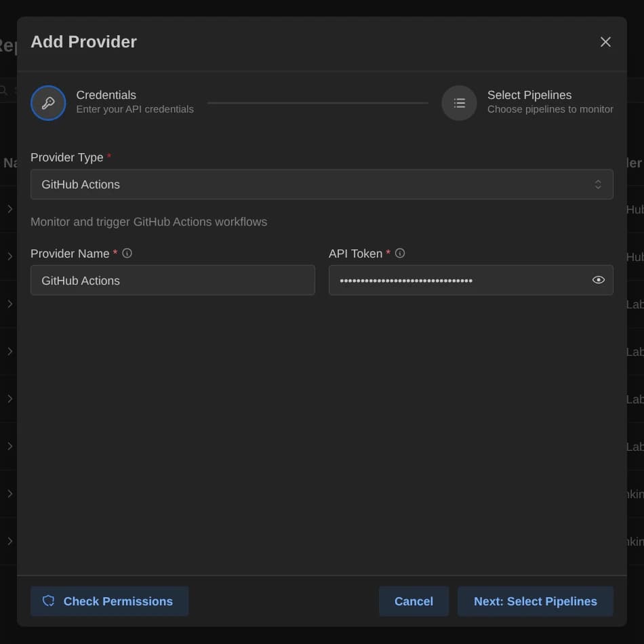The height and width of the screenshot is (644, 644).
Task: Click into the API Token field
Action: point(470,280)
